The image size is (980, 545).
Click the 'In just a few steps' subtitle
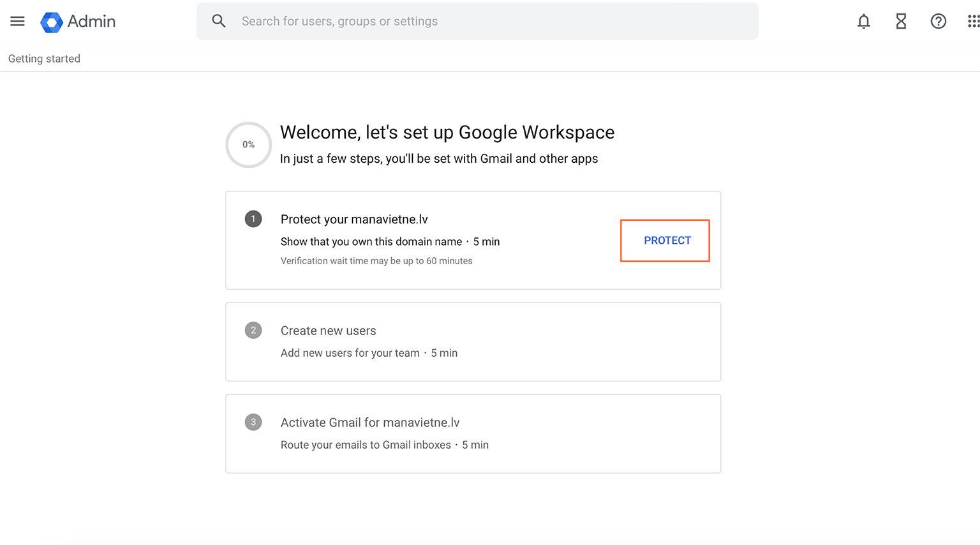439,159
